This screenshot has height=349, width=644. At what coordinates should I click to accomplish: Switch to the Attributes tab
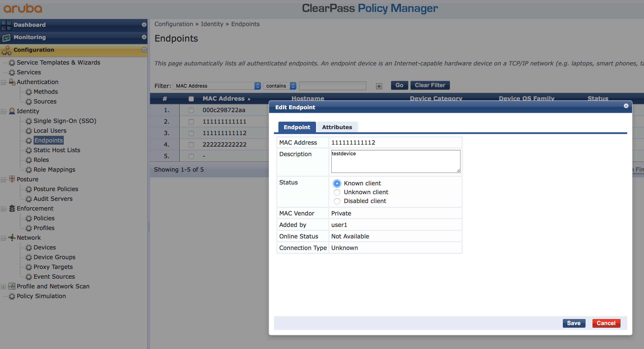pos(337,127)
